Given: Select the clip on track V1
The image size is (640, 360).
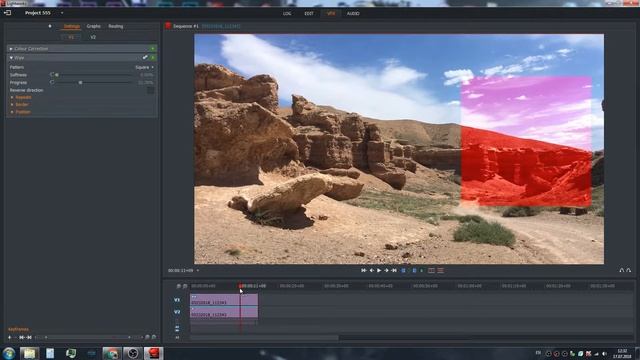Looking at the screenshot, I should (x=224, y=300).
